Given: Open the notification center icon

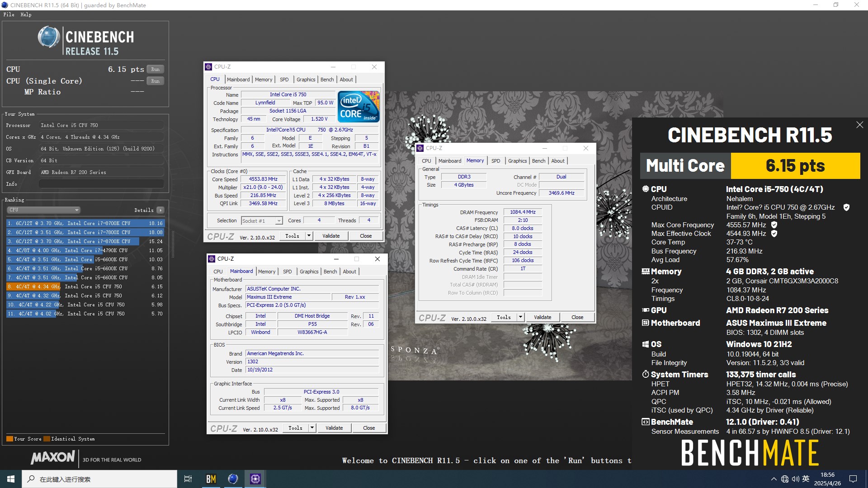Looking at the screenshot, I should [x=853, y=479].
